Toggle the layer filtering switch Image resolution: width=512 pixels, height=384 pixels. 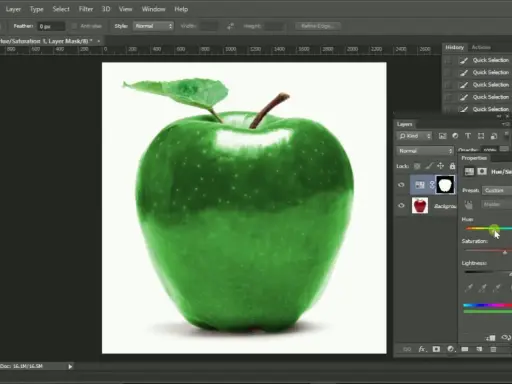pos(507,135)
